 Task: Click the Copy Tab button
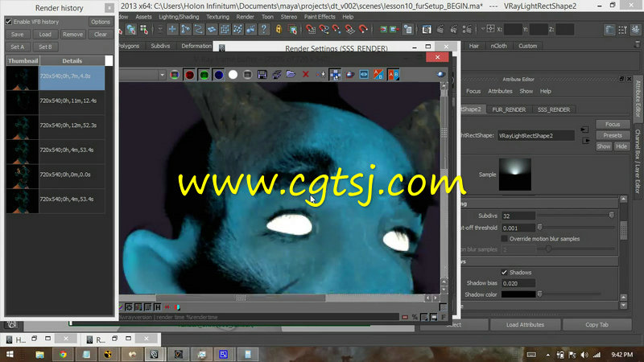pos(597,325)
